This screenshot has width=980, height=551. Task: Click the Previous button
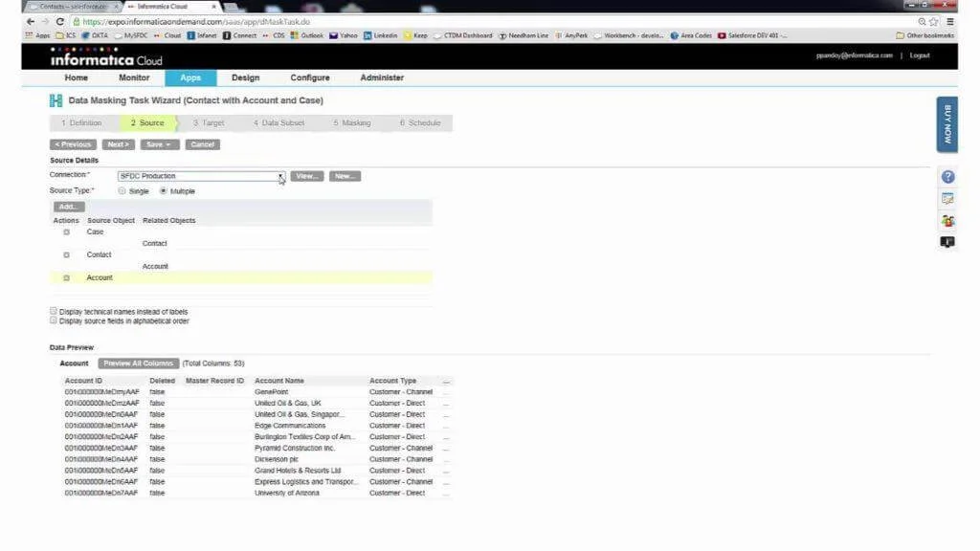[73, 144]
